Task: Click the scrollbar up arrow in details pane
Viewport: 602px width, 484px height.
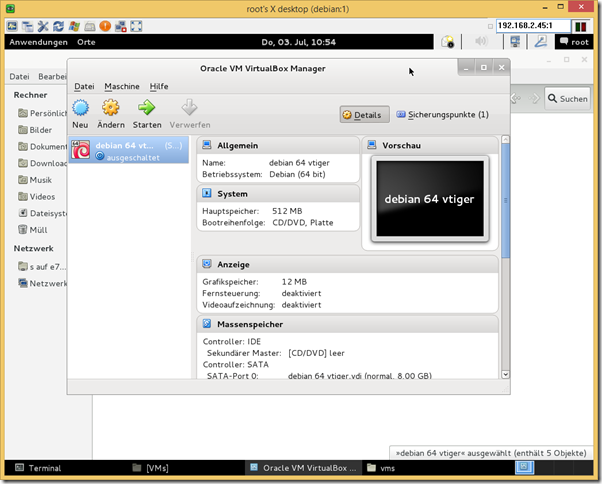Action: (x=506, y=140)
